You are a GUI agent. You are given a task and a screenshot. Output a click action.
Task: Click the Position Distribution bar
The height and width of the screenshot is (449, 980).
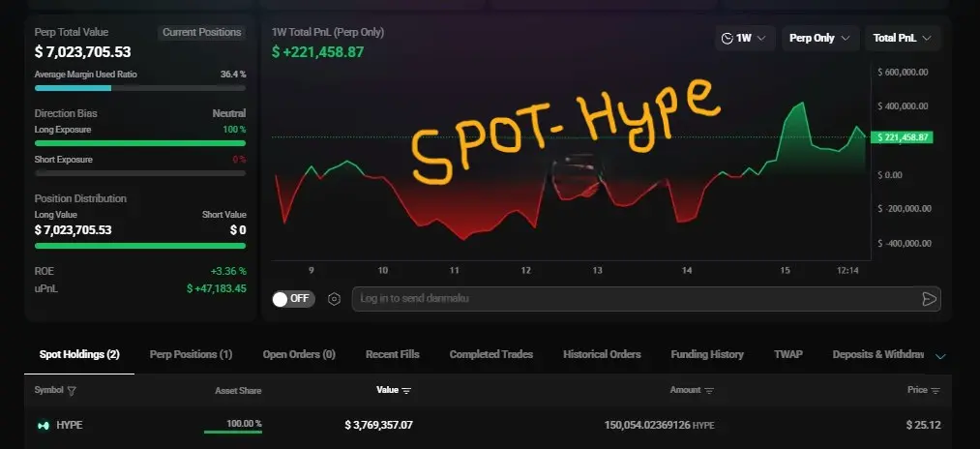pyautogui.click(x=140, y=246)
